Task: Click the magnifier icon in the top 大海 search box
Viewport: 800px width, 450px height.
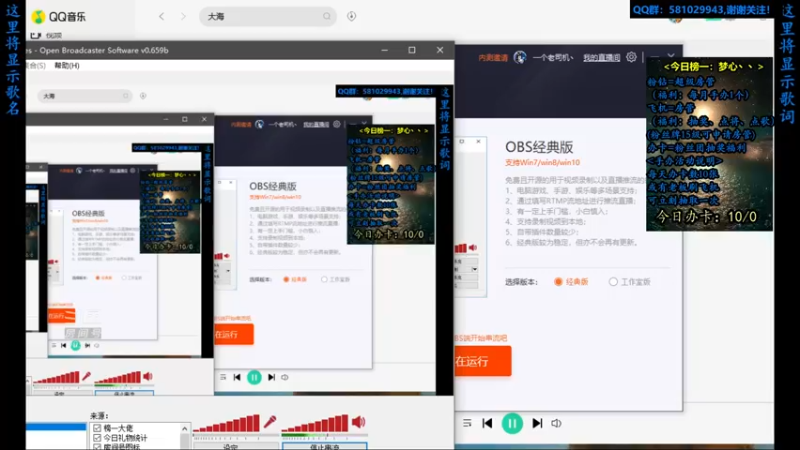Action: click(327, 16)
